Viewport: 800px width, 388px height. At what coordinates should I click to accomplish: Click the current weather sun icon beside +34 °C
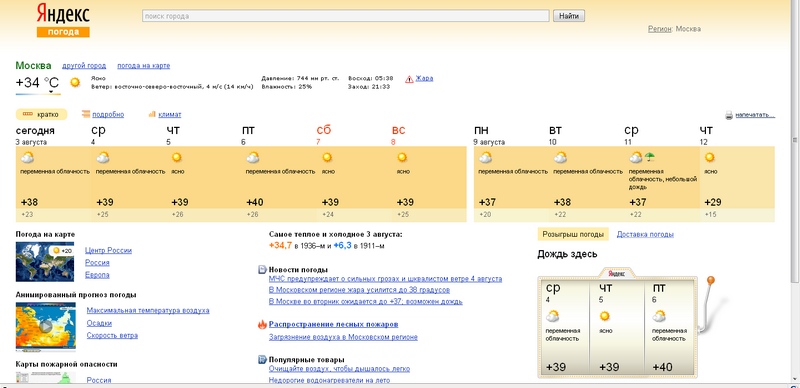pos(75,82)
